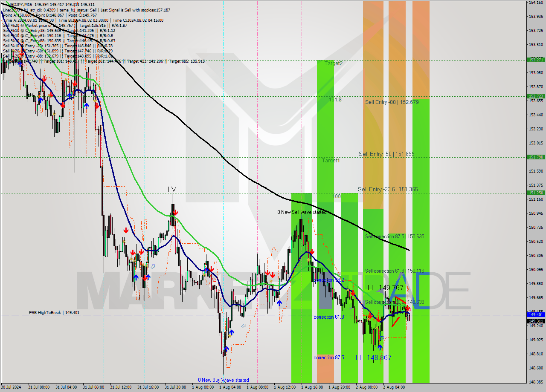The width and height of the screenshot is (546, 392).
Task: Click the 'I V' wave marker label
Action: pos(172,189)
